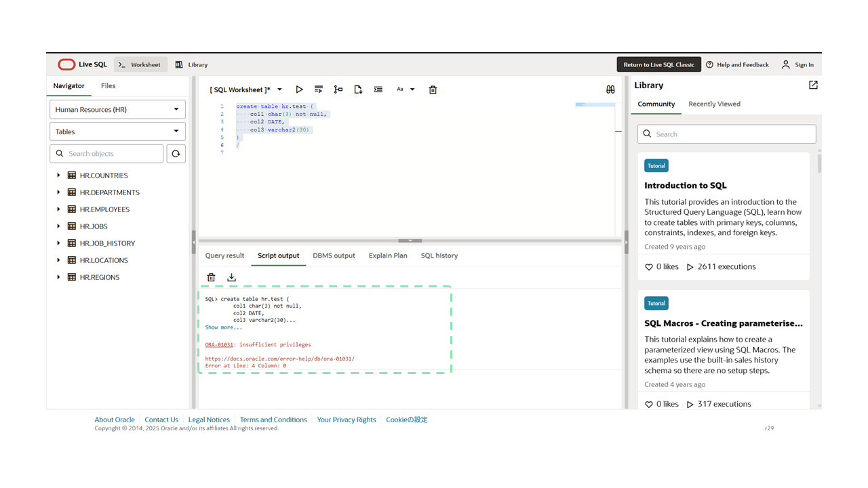Open the ORA-01031 error code link

tap(219, 344)
